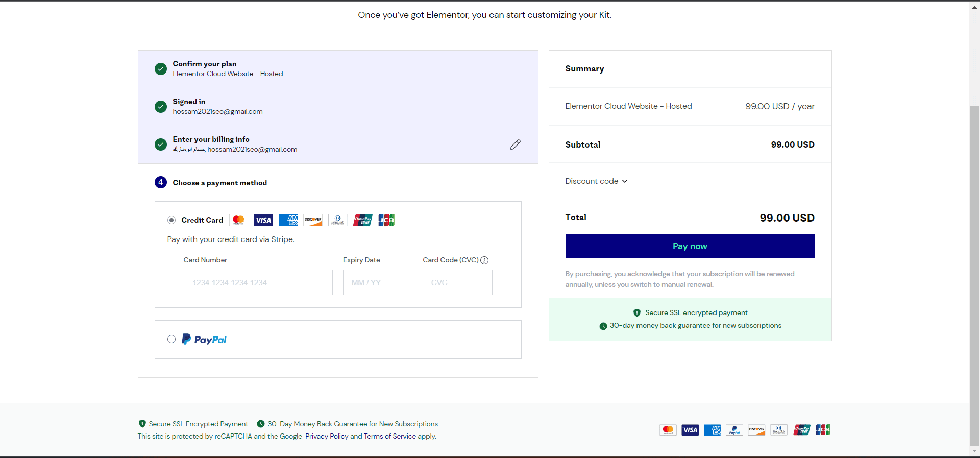Image resolution: width=980 pixels, height=458 pixels.
Task: Click the American Express logo beside Credit Card
Action: click(288, 220)
